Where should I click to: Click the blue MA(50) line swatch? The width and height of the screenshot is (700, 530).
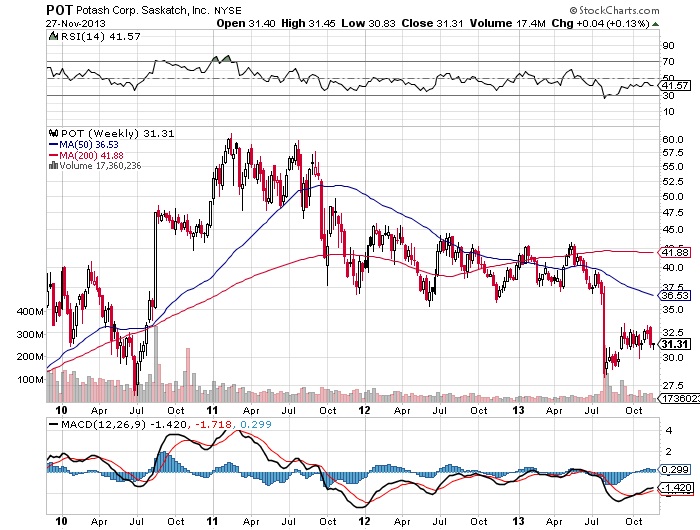click(x=53, y=145)
